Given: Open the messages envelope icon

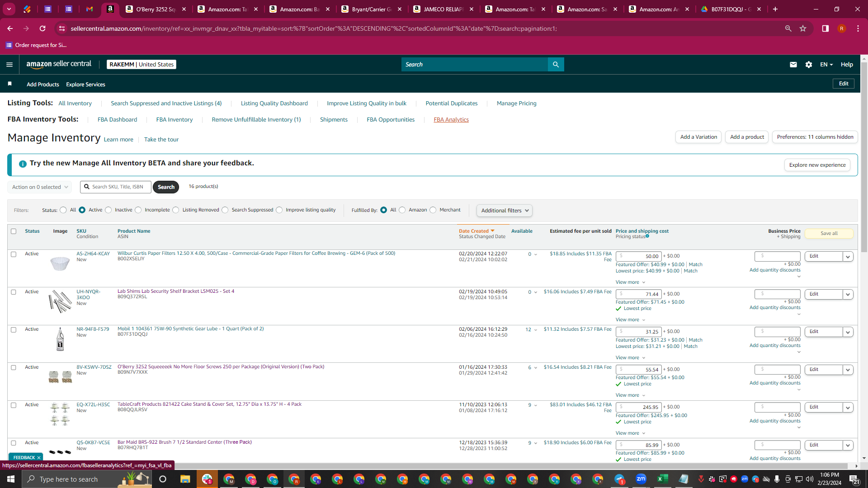Looking at the screenshot, I should click(x=793, y=65).
